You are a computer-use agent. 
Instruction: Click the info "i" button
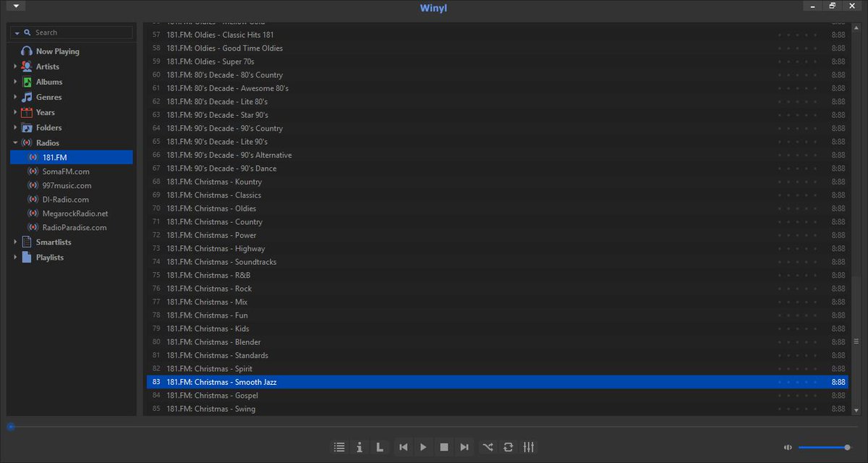(359, 447)
